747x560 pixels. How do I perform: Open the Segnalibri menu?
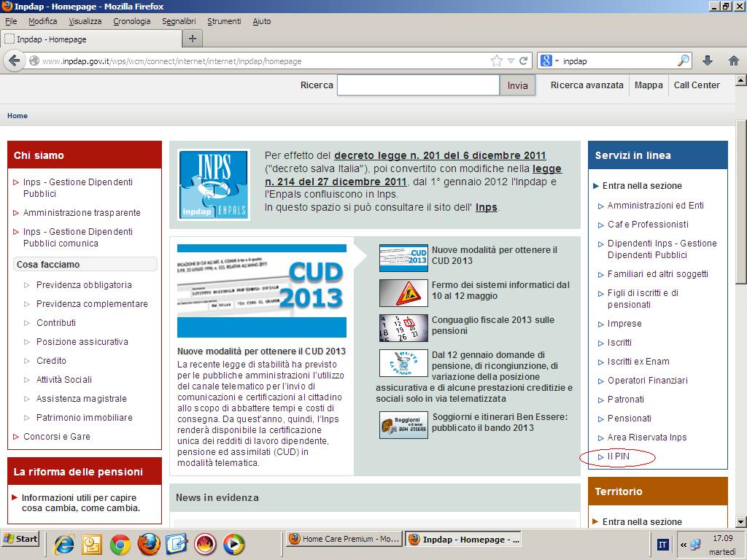coord(179,21)
